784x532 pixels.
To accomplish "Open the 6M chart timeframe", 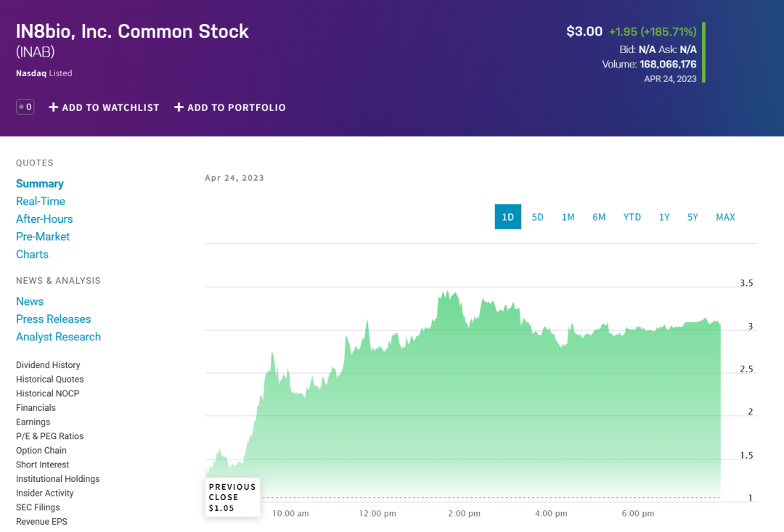I will (x=599, y=216).
